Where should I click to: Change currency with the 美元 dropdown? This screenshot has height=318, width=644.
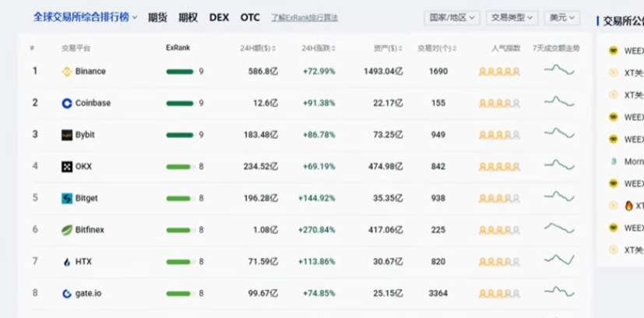tap(562, 18)
